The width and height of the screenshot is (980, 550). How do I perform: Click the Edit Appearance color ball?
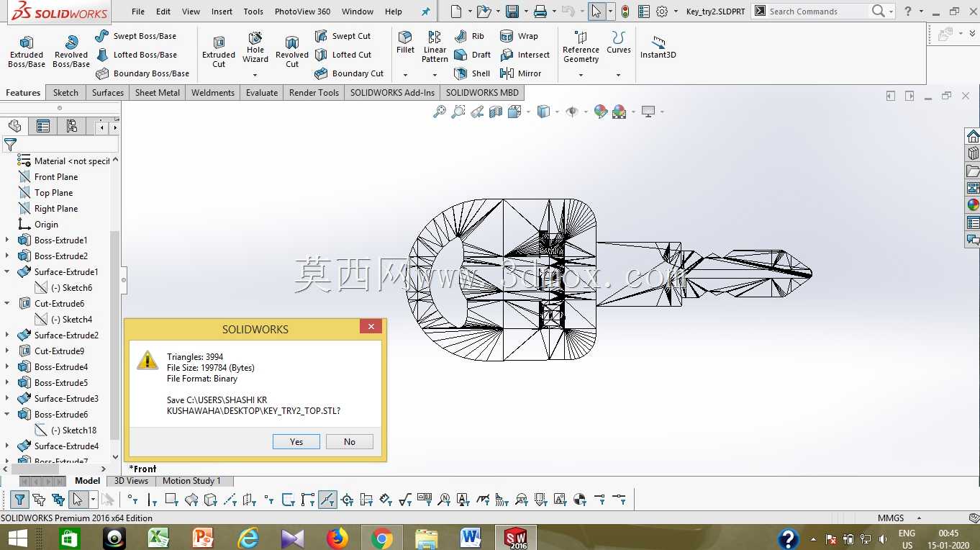[x=600, y=112]
